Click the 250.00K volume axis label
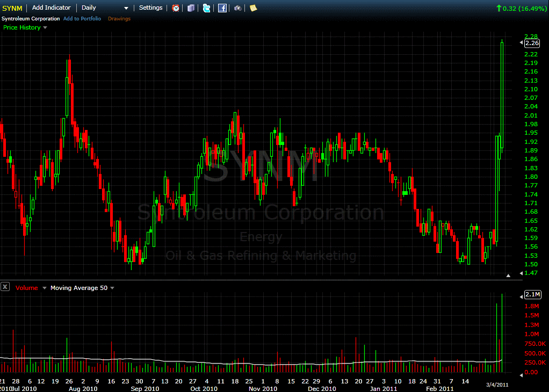 coord(535,362)
